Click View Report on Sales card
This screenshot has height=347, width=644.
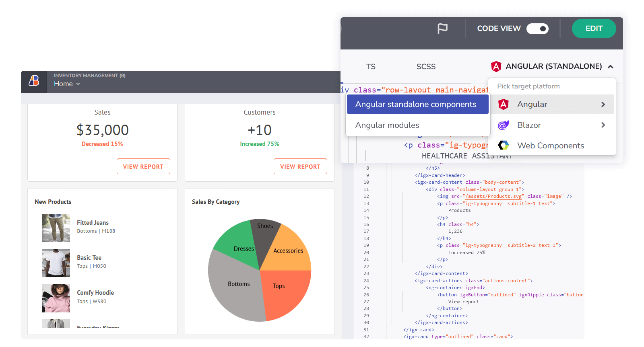[143, 166]
